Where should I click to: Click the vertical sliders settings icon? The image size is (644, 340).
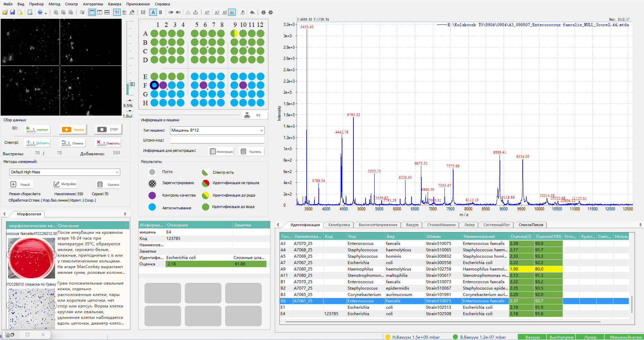click(x=143, y=12)
